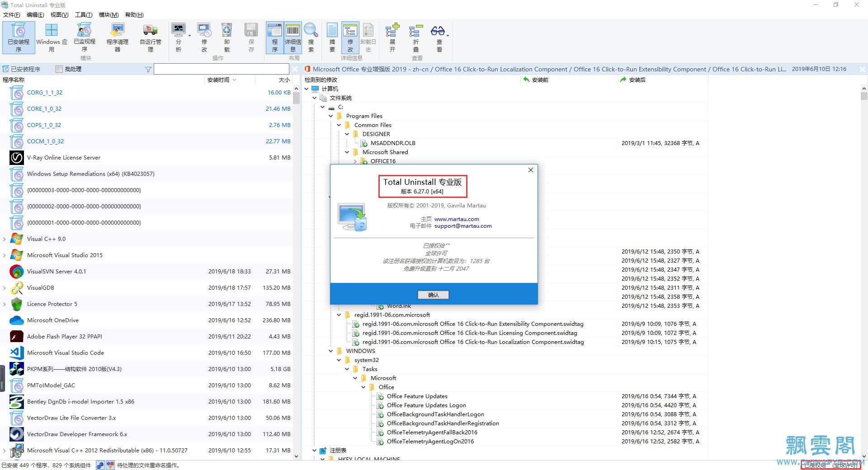Open the www.martau.com link
The image size is (868, 470).
(x=457, y=219)
